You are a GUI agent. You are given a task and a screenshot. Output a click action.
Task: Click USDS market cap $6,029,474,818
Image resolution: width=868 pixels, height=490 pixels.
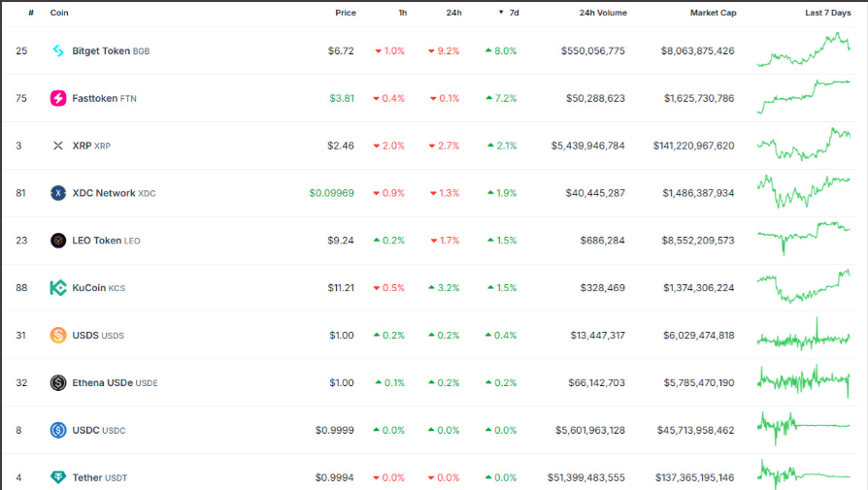(699, 335)
